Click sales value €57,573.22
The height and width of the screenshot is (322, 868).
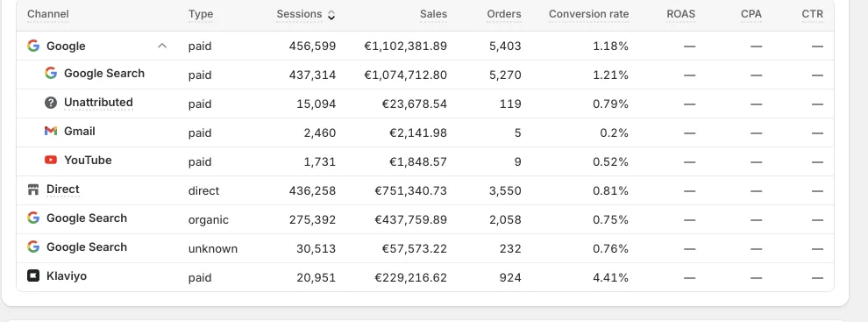415,249
